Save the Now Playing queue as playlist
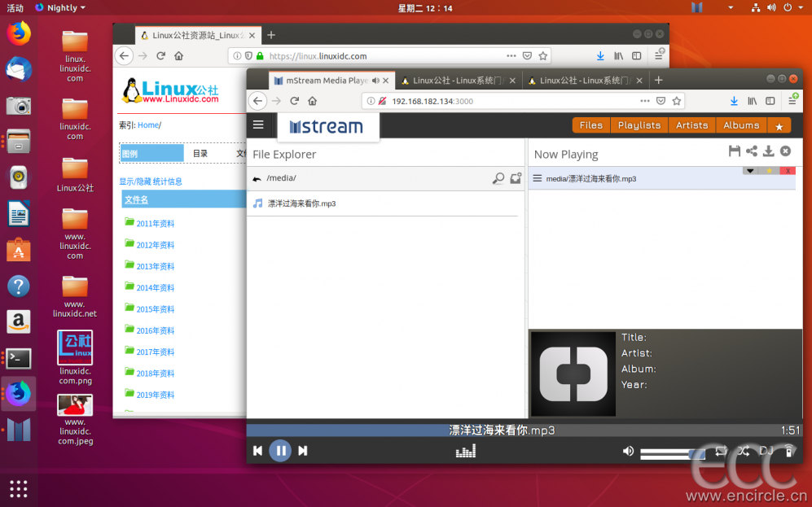Image resolution: width=812 pixels, height=507 pixels. coord(735,151)
